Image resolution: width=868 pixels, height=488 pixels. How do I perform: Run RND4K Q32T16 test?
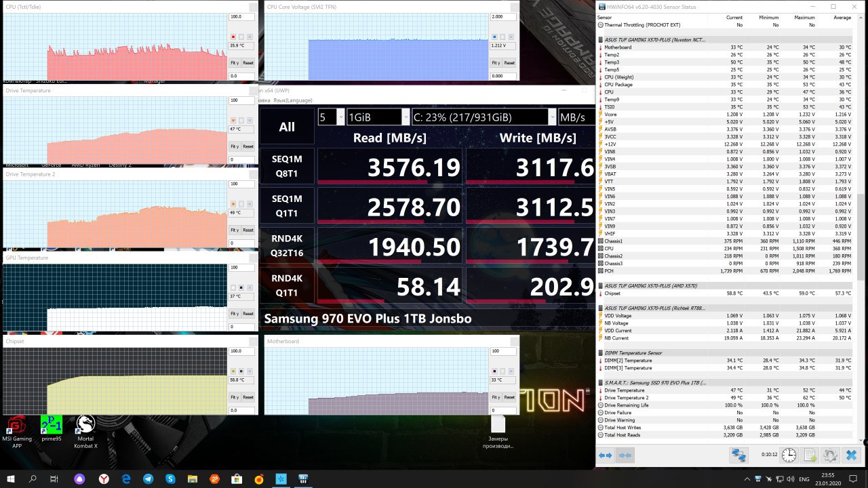[x=287, y=245]
